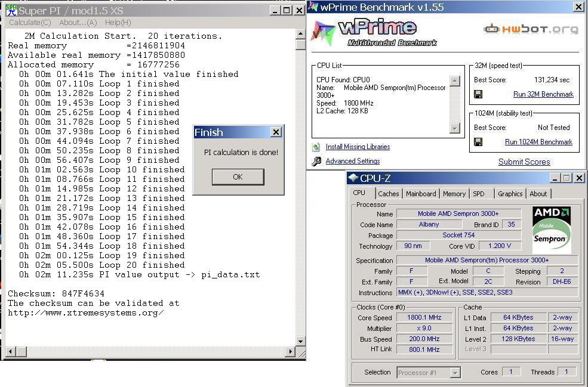Open the Calculate(C) menu in Super PI
The height and width of the screenshot is (387, 588).
30,23
